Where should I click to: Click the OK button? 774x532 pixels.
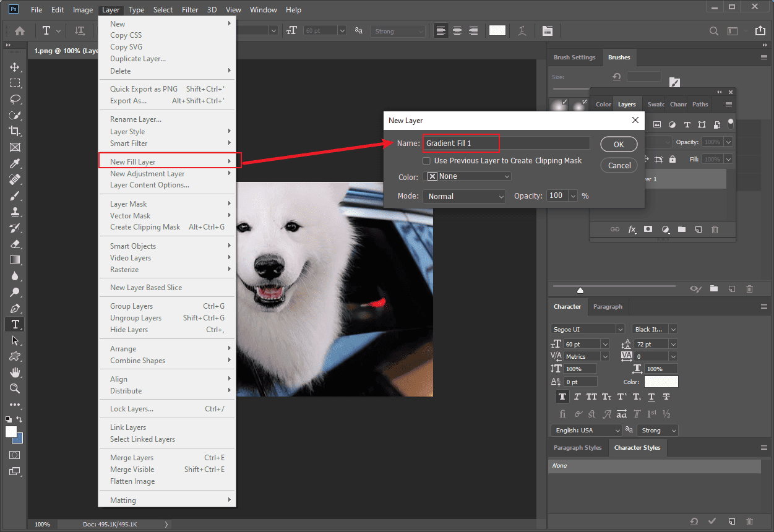619,144
